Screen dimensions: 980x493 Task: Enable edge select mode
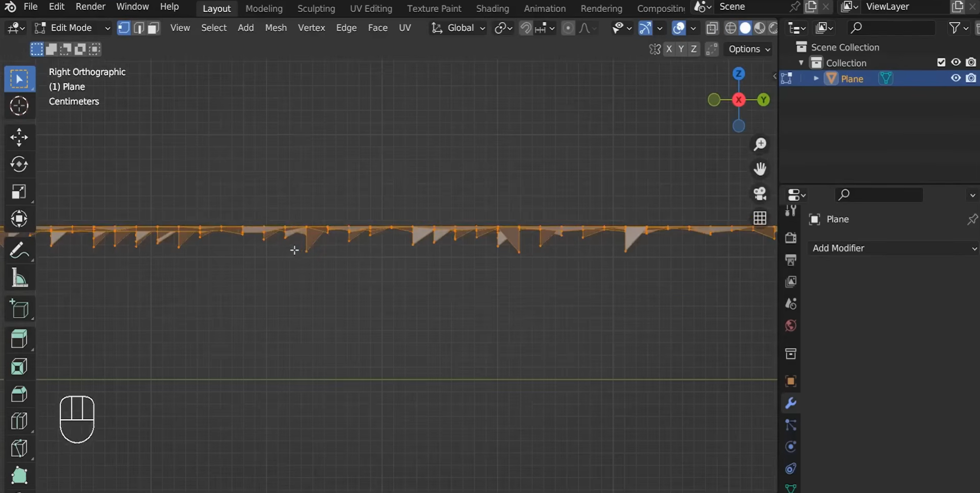(139, 28)
